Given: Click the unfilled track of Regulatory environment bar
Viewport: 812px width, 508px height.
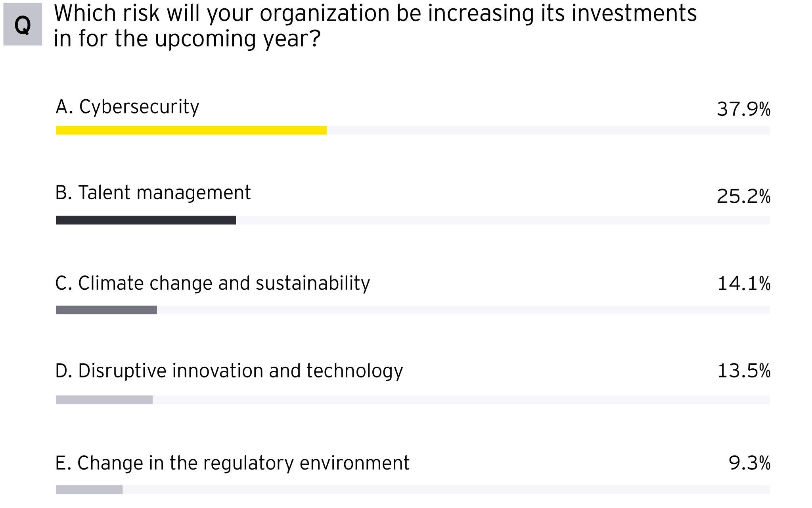Looking at the screenshot, I should pos(446,490).
